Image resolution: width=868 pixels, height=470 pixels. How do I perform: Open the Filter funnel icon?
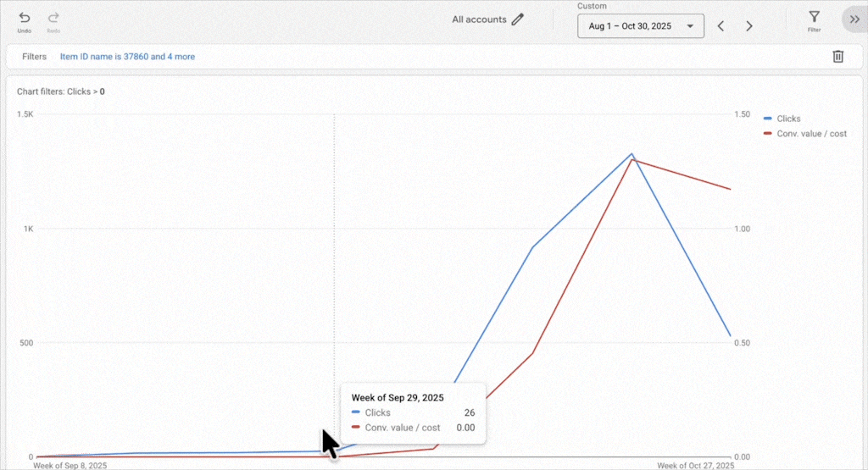pos(814,18)
